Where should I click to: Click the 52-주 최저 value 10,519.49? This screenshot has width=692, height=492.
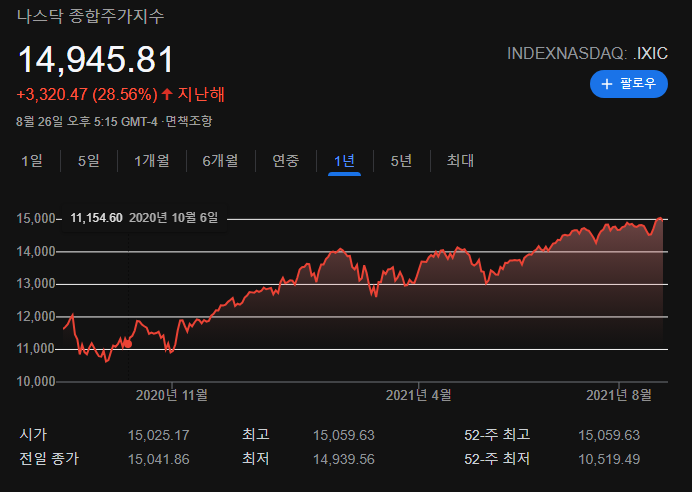click(609, 459)
